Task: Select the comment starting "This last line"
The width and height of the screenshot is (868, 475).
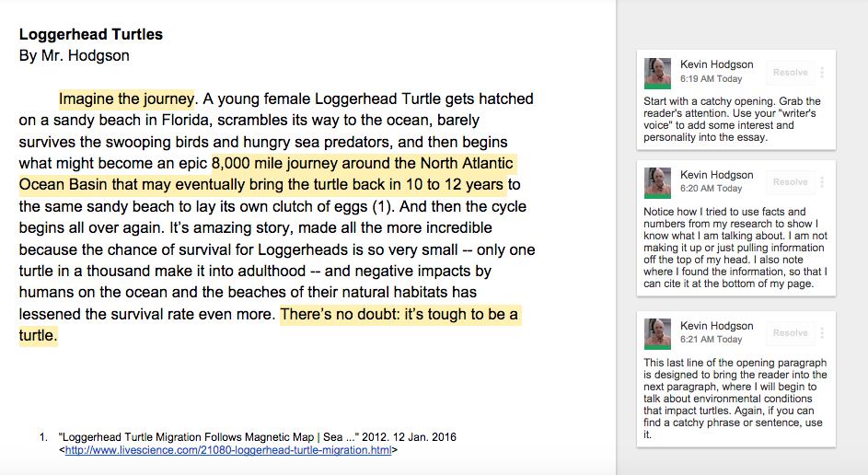Action: [735, 399]
